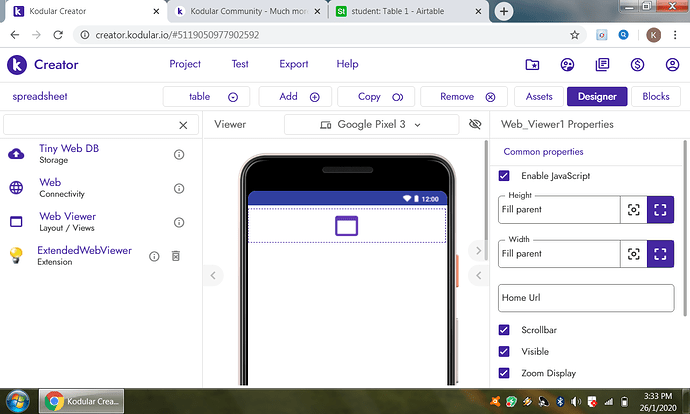The image size is (690, 414).
Task: Open the Project menu
Action: [x=185, y=64]
